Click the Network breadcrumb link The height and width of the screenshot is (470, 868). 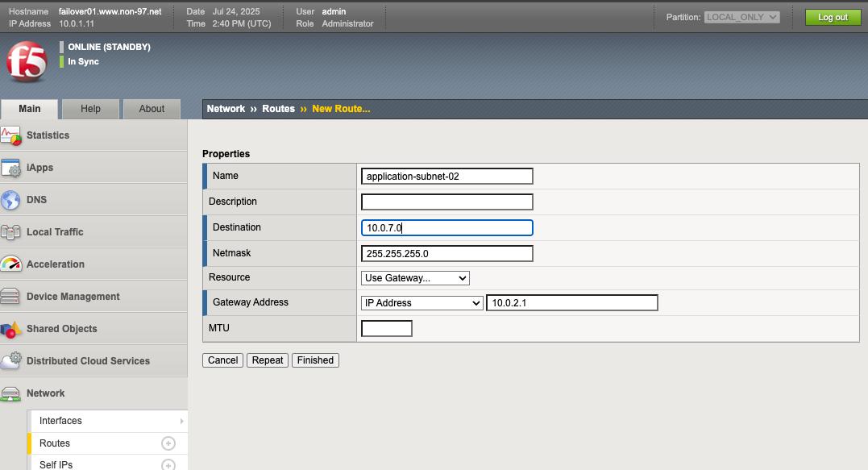coord(226,109)
